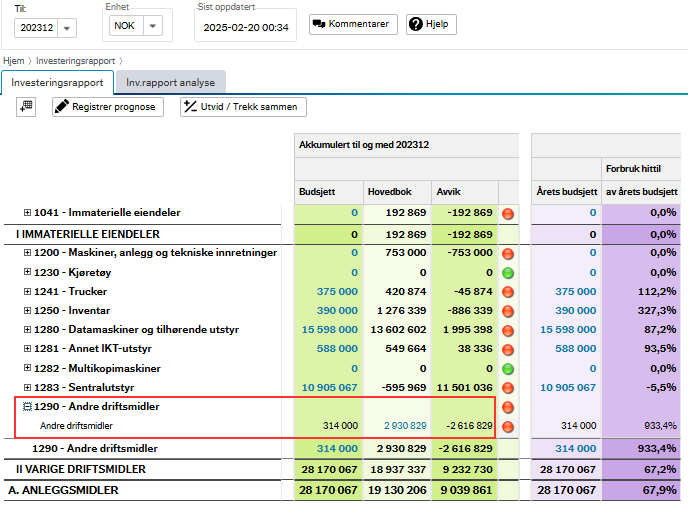The width and height of the screenshot is (688, 508).
Task: Click budget value 10 905 067 for Sentralutstyr
Action: 330,387
